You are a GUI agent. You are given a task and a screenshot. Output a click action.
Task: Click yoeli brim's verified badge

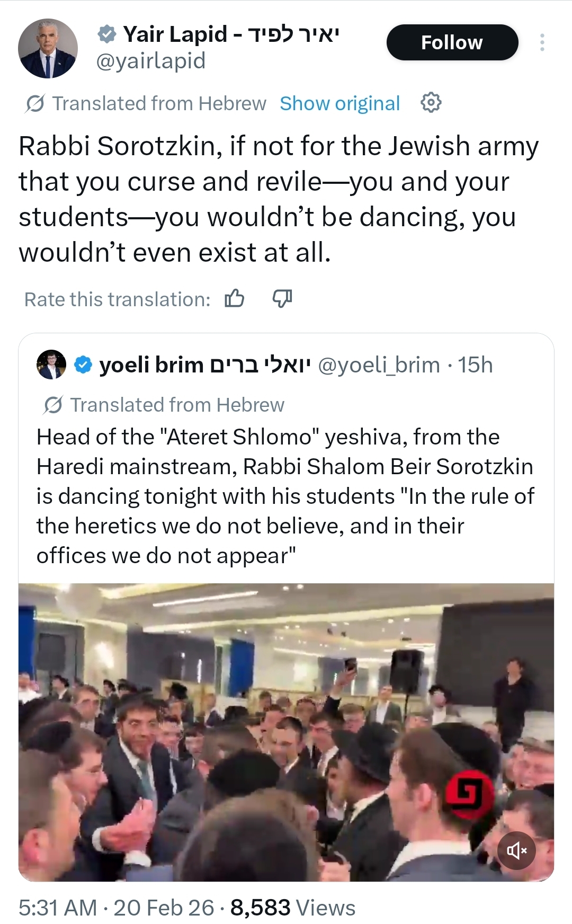pos(83,365)
